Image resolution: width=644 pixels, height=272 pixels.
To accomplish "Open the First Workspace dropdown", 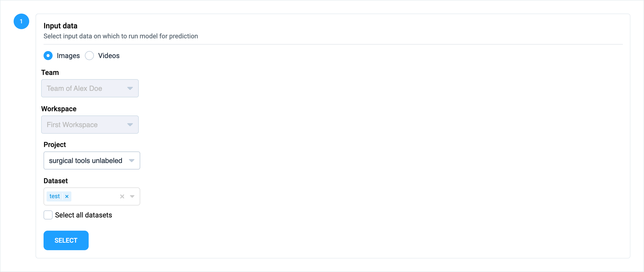I will (85, 125).
